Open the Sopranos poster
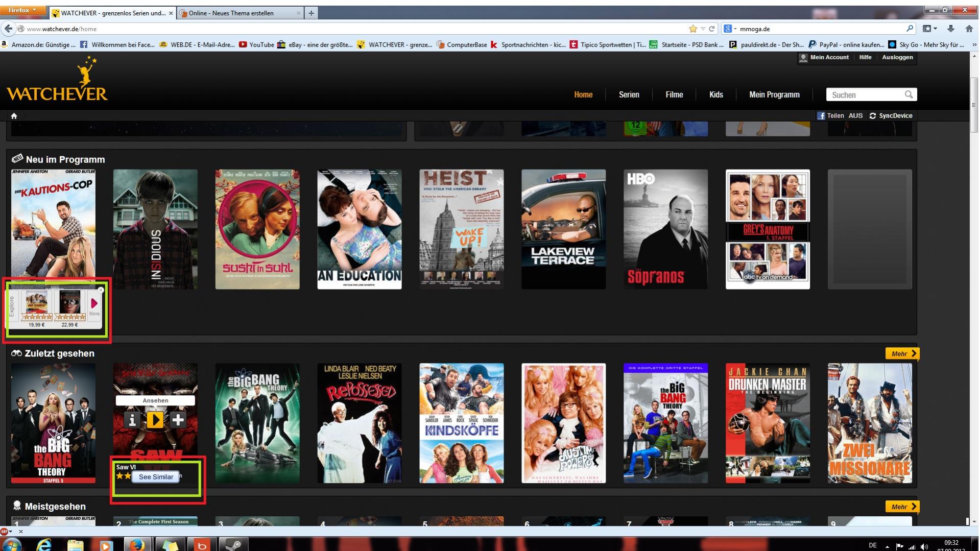The width and height of the screenshot is (980, 551). (x=666, y=229)
